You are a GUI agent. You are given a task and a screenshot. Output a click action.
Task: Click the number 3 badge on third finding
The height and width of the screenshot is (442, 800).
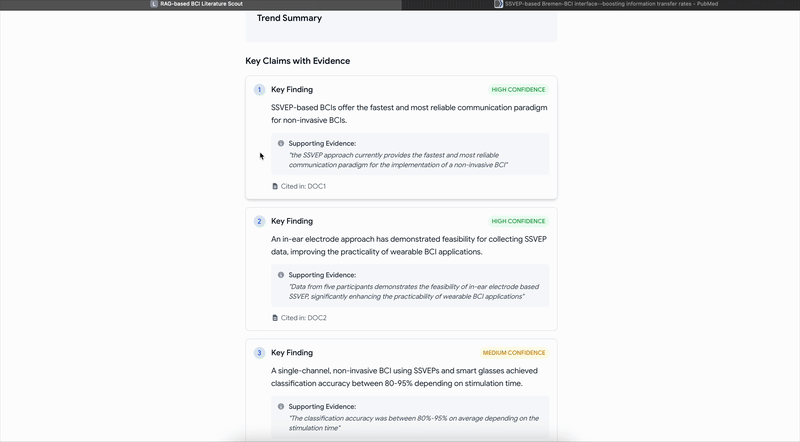click(x=259, y=353)
